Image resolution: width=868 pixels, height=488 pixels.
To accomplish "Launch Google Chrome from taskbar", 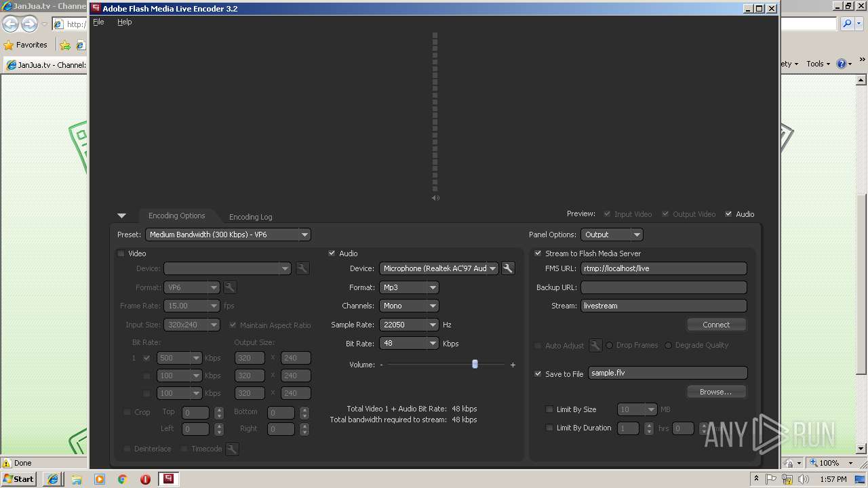I will click(123, 479).
